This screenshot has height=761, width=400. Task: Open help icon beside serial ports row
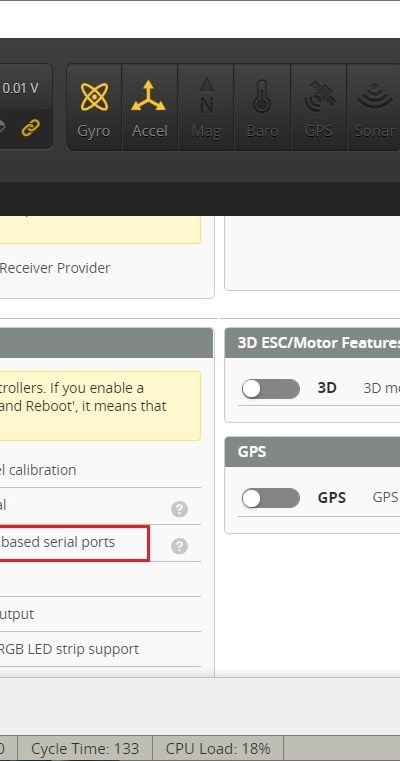(179, 546)
